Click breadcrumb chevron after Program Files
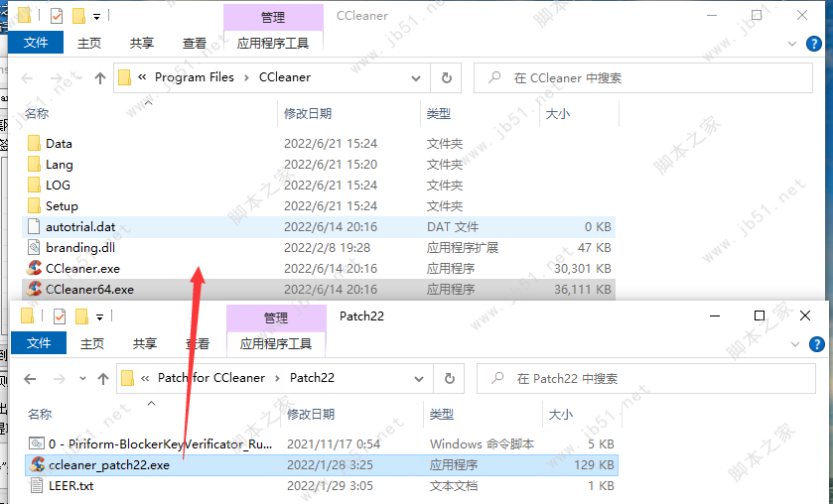 coord(246,77)
